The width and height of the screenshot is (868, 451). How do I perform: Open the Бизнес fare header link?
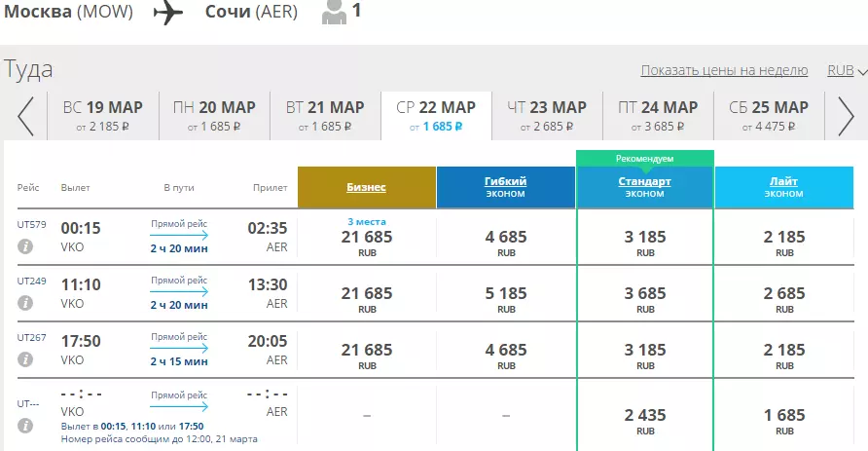click(x=367, y=187)
